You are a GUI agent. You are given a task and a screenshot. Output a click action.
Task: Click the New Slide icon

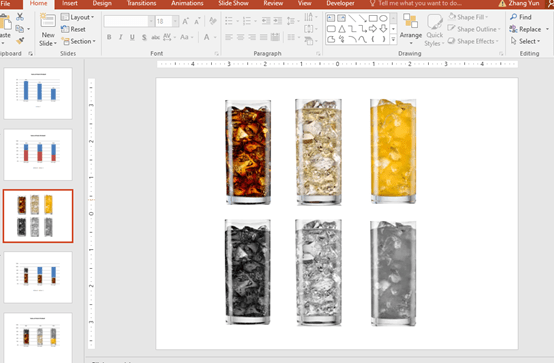point(48,21)
